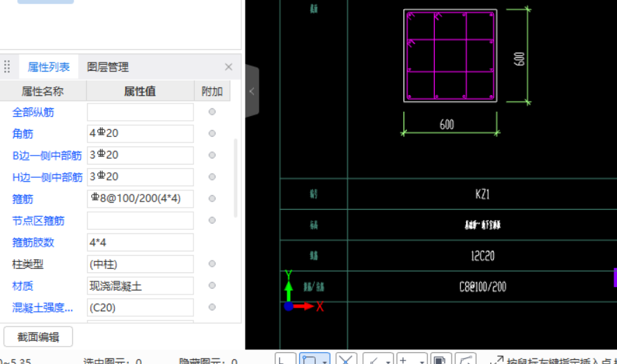617x364 pixels.
Task: Switch to the 属性列表 tab
Action: [49, 67]
